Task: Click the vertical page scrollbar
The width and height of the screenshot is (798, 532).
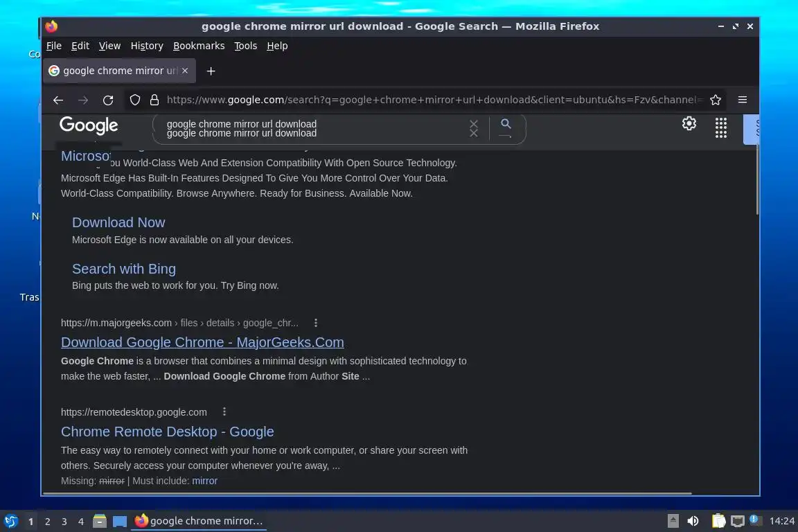Action: click(x=757, y=179)
